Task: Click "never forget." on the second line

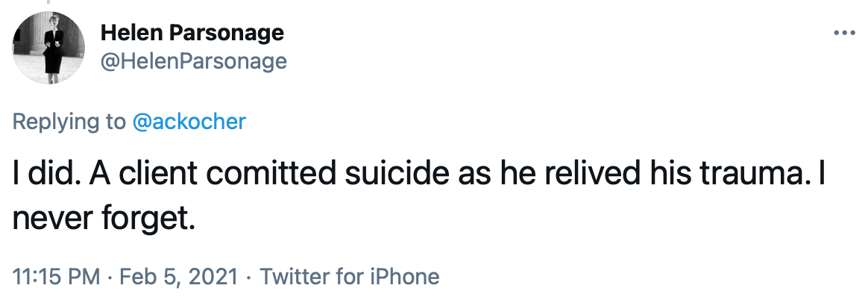Action: click(104, 221)
